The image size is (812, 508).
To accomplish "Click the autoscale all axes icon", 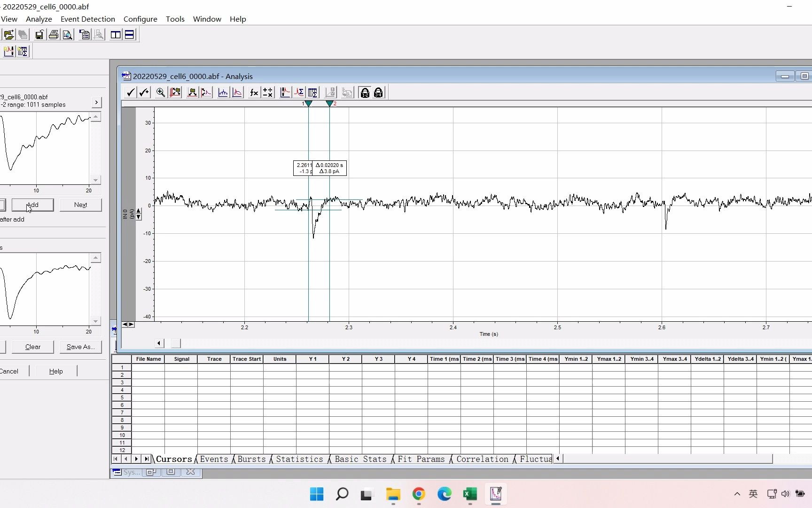I will (175, 93).
